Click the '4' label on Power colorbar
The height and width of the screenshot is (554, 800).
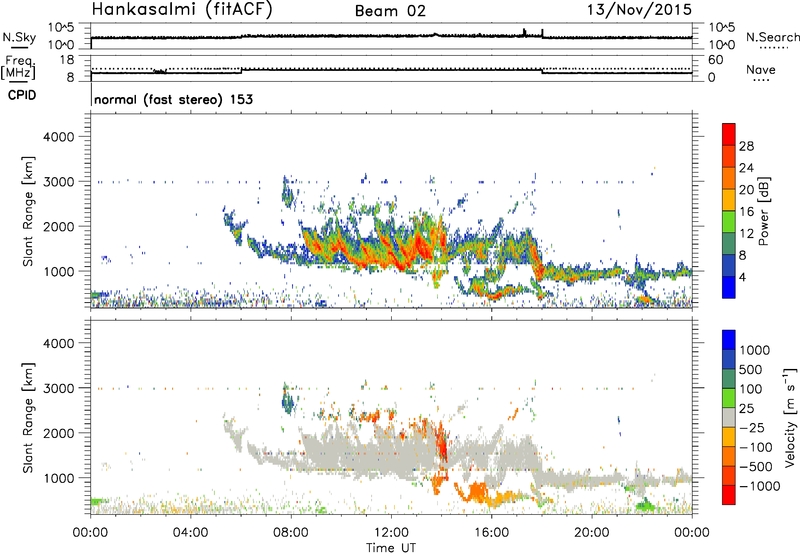(743, 277)
